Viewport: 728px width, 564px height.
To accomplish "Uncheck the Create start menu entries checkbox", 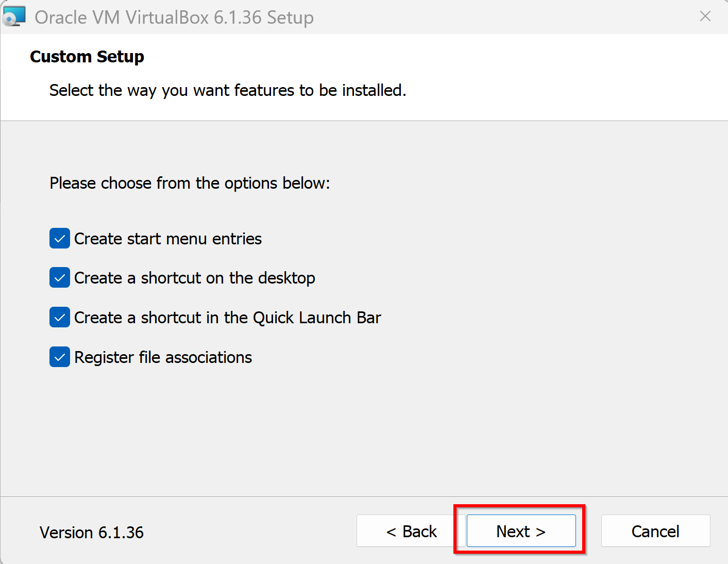I will (x=60, y=239).
